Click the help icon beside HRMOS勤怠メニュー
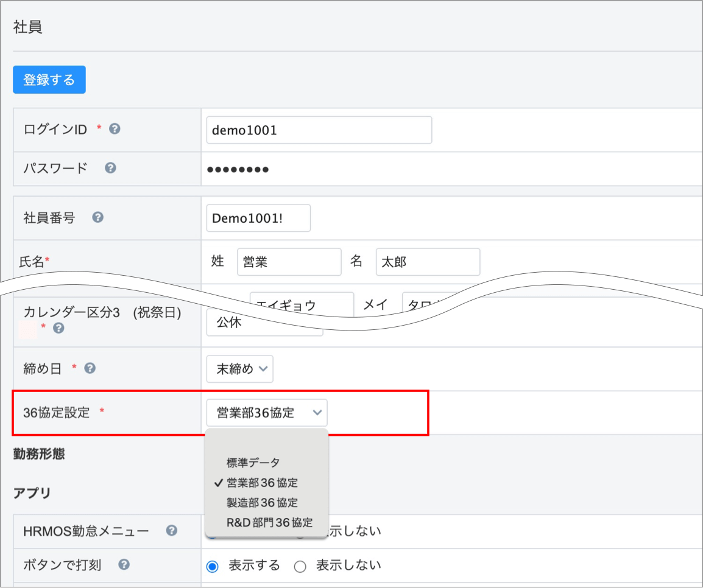Viewport: 703px width, 588px height. (172, 531)
